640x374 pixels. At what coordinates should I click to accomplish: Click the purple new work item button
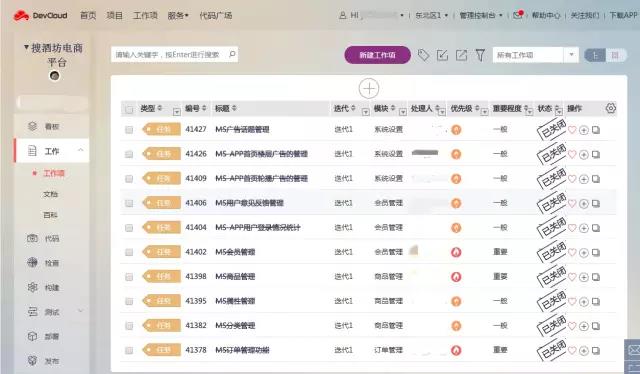click(378, 55)
